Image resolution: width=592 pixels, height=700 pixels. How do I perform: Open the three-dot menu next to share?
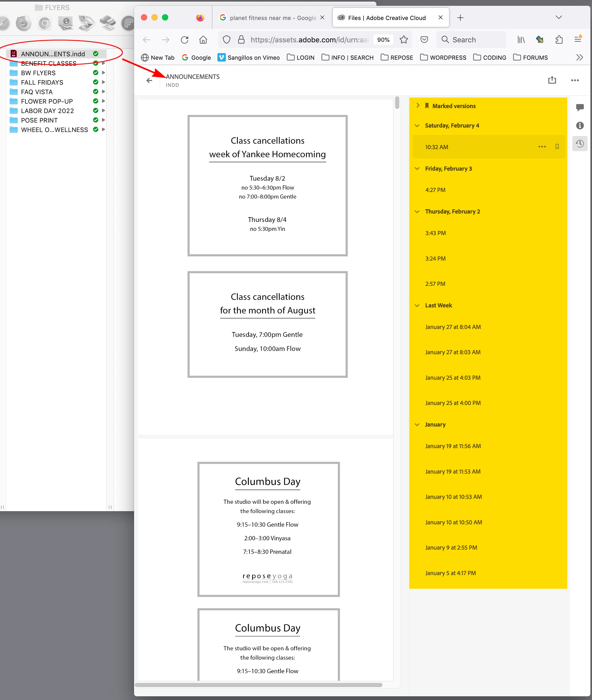575,80
